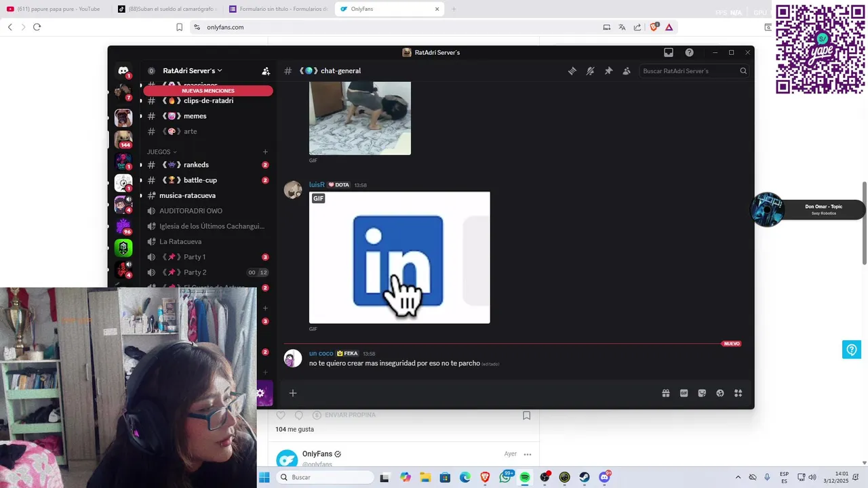This screenshot has height=488, width=868.
Task: Click the Discord inbox icon in title bar
Action: (x=669, y=52)
